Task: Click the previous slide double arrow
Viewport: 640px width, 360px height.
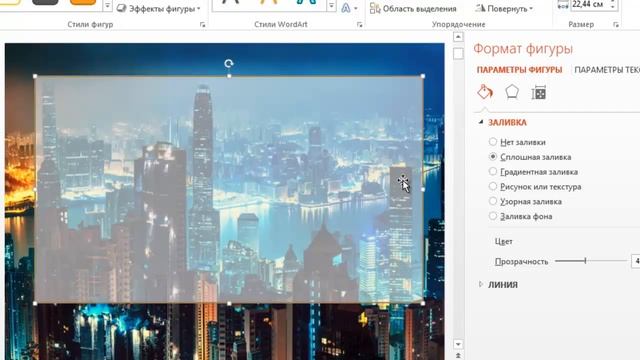Action: (458, 356)
